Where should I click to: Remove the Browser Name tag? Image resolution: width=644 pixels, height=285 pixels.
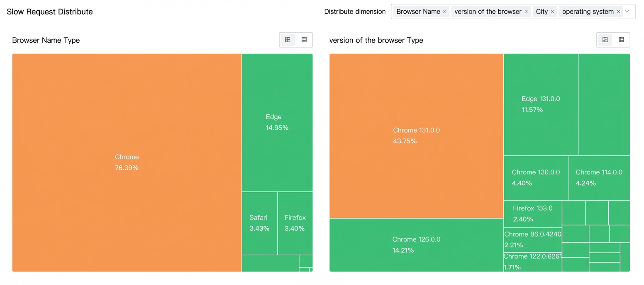[445, 12]
